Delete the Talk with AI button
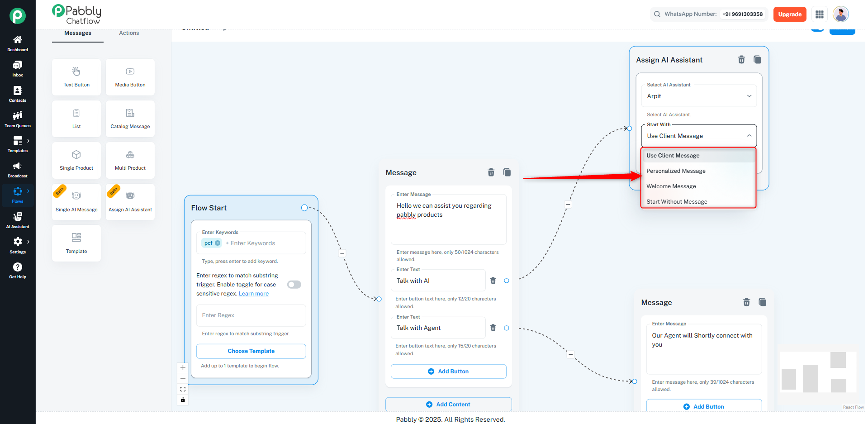 coord(493,281)
